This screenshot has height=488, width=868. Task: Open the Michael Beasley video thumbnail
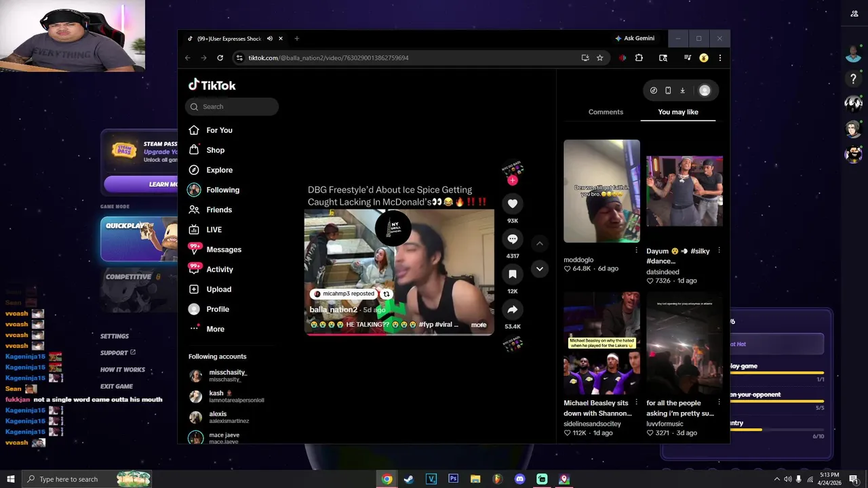click(x=601, y=344)
